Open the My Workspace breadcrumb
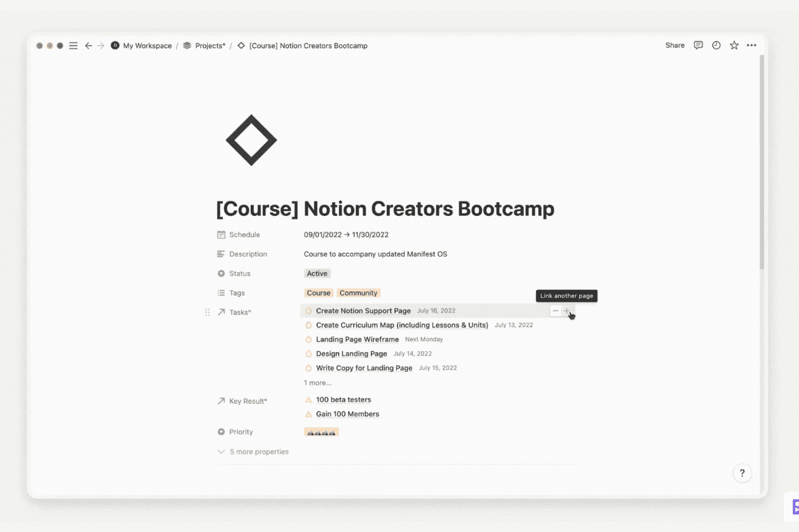This screenshot has width=799, height=532. 147,45
